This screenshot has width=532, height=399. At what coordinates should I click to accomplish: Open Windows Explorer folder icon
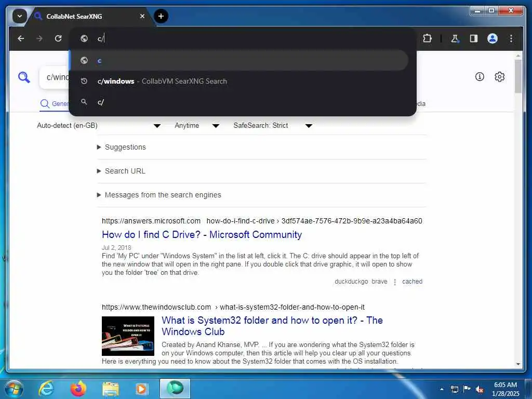(110, 389)
